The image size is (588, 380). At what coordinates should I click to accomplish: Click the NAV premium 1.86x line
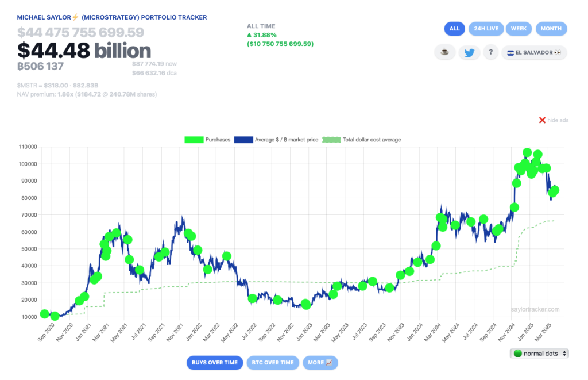pyautogui.click(x=87, y=94)
